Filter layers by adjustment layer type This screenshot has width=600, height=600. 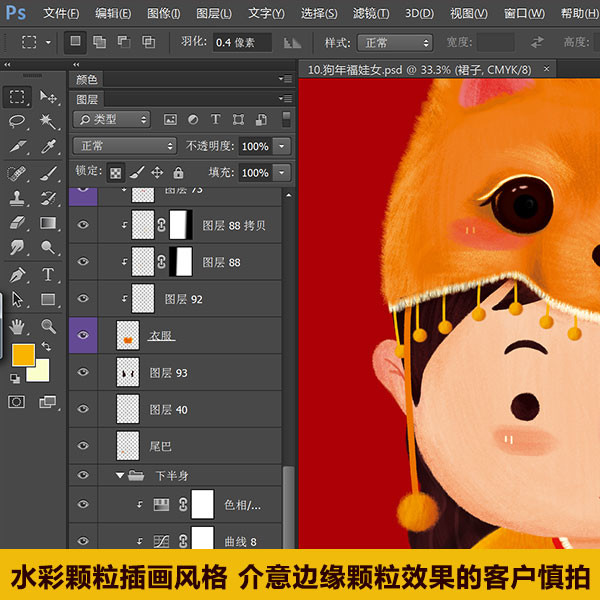pos(193,120)
